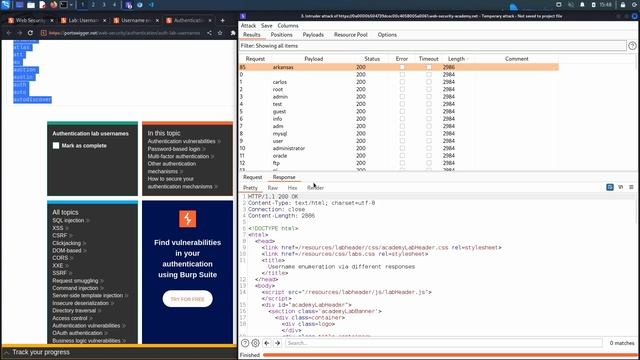
Task: Close the Web Security browser tab
Action: (x=52, y=20)
